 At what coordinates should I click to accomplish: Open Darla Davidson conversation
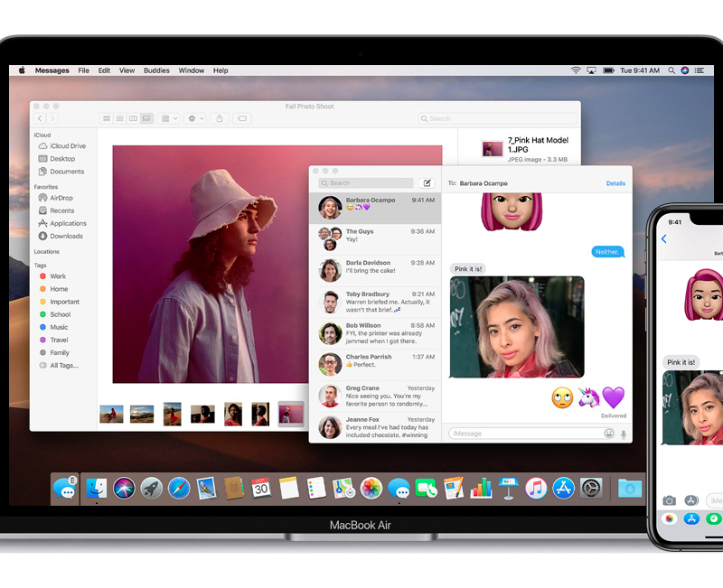(x=375, y=270)
